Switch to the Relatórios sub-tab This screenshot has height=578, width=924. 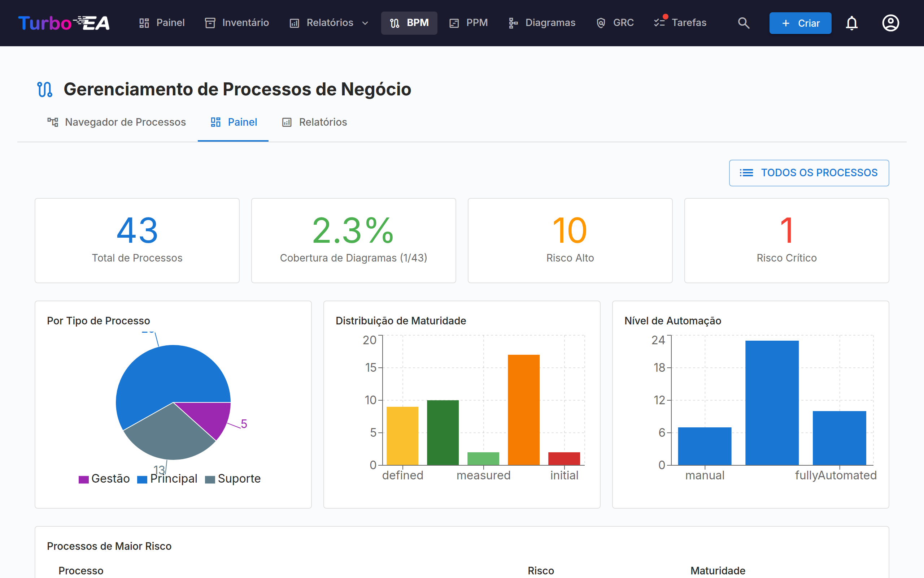point(314,122)
